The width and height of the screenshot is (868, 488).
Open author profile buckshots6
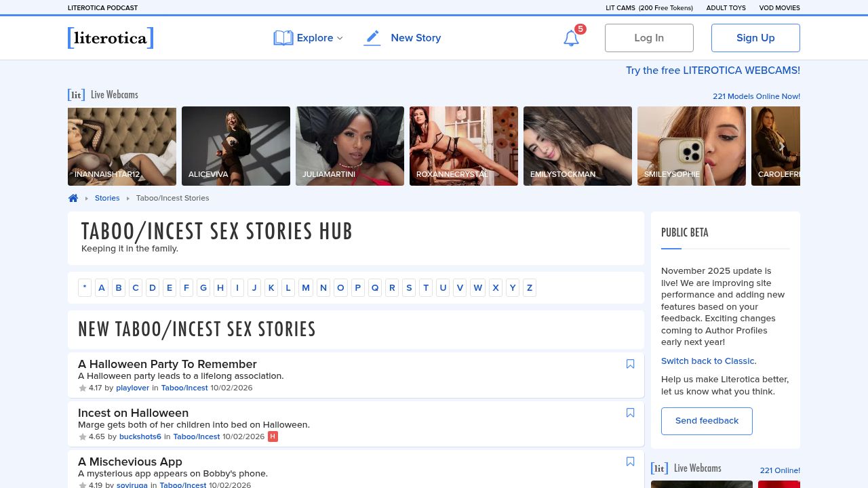(140, 437)
